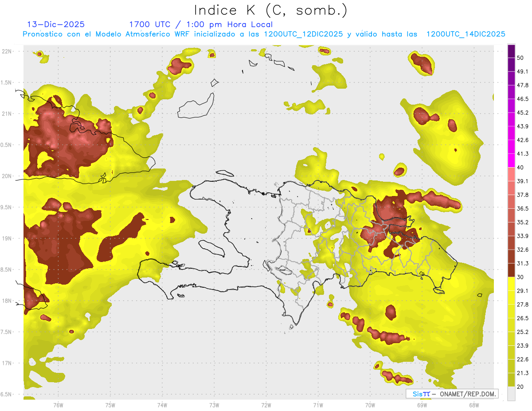Click the 19N latitude label
The height and width of the screenshot is (411, 532).
(x=7, y=239)
